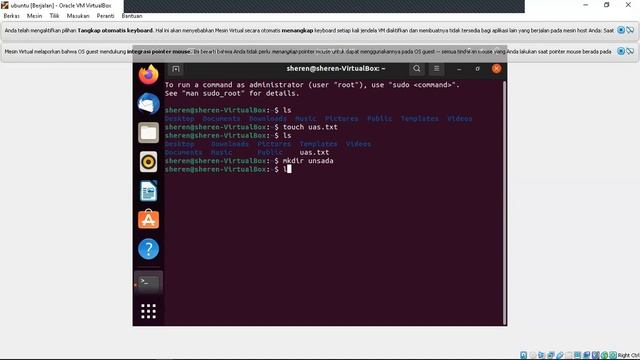This screenshot has width=640, height=360.
Task: Restore down the VirtualBox window
Action: pos(607,5)
